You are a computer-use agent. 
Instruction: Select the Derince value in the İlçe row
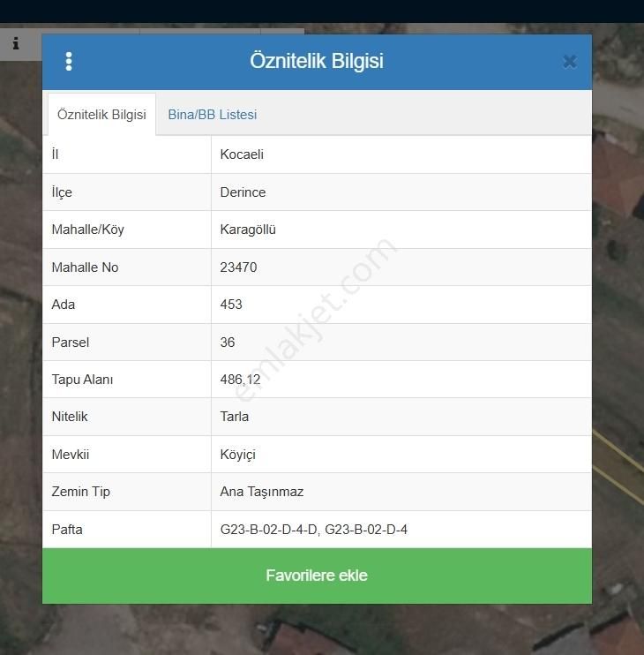243,192
